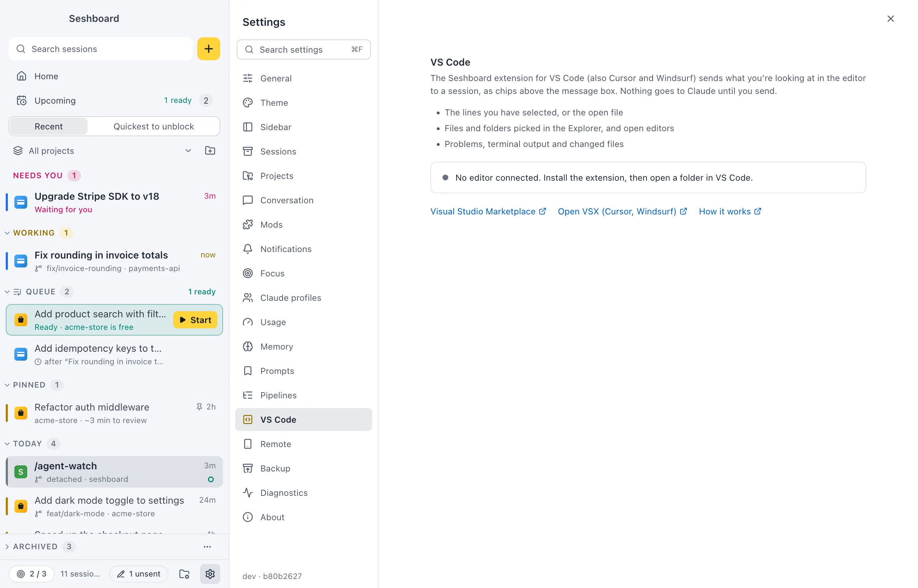The width and height of the screenshot is (918, 588).
Task: Click the queue list icon beside QUEUE
Action: point(17,292)
